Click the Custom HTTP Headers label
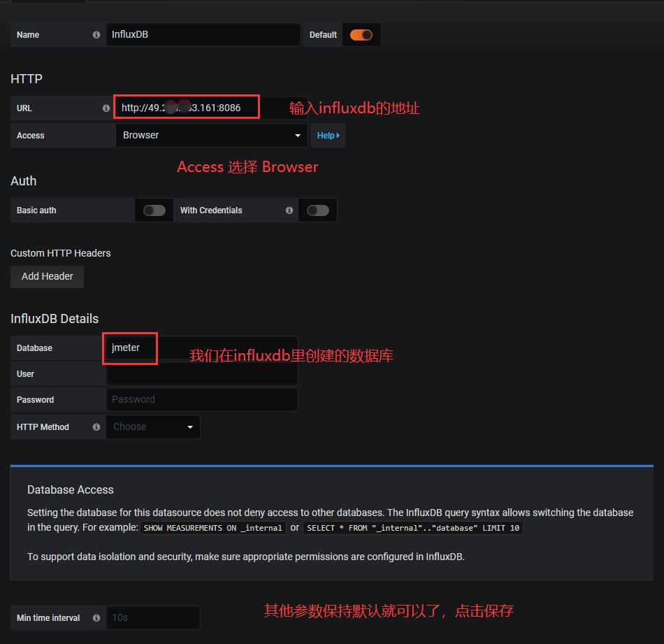The width and height of the screenshot is (664, 644). [x=61, y=253]
